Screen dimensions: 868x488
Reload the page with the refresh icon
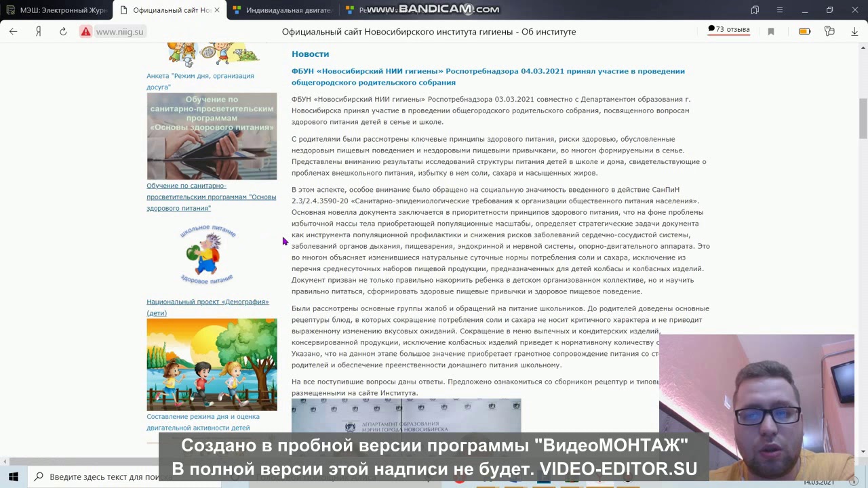63,31
